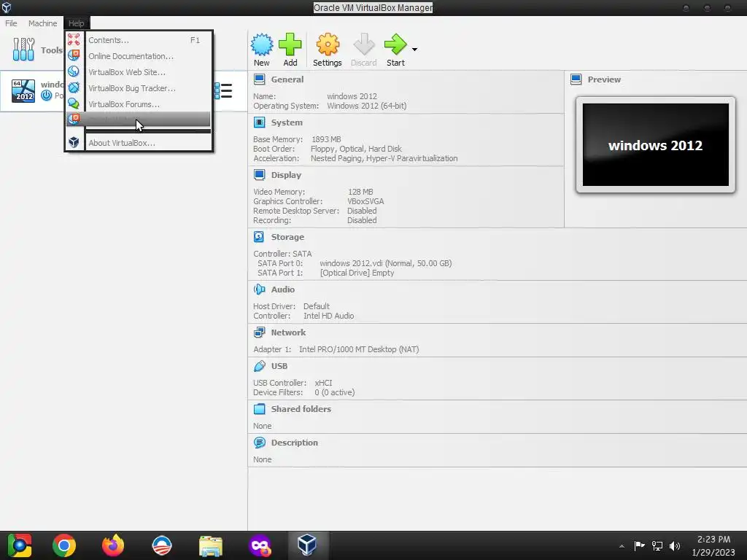Click the value 'Windows 2012 (64-bit)'
The height and width of the screenshot is (560, 747).
tap(366, 106)
